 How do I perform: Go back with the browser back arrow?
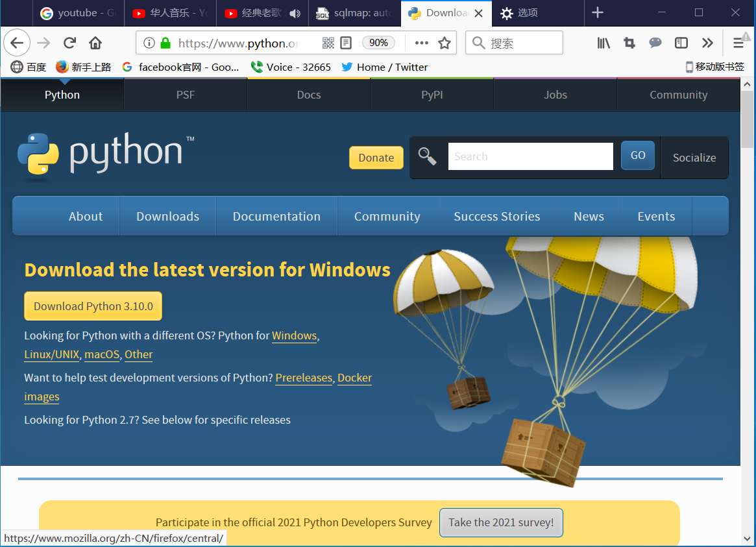pyautogui.click(x=17, y=43)
